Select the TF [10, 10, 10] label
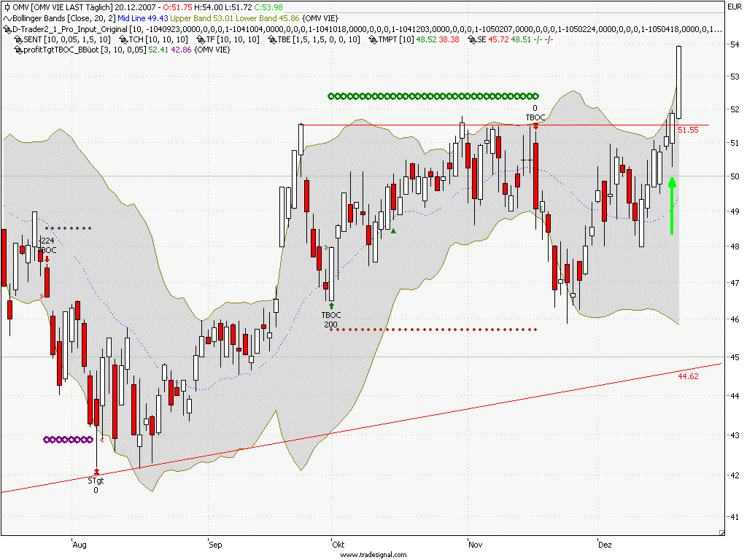Image resolution: width=747 pixels, height=560 pixels. coord(233,39)
